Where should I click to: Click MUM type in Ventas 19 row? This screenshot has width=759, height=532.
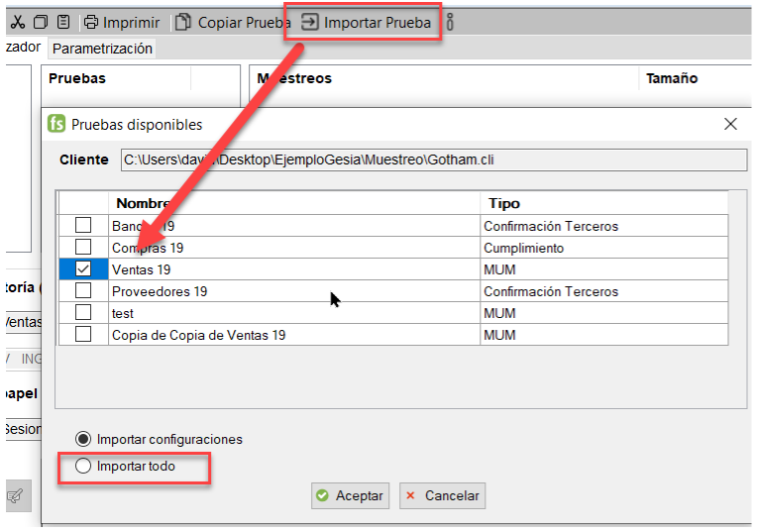pos(604,269)
